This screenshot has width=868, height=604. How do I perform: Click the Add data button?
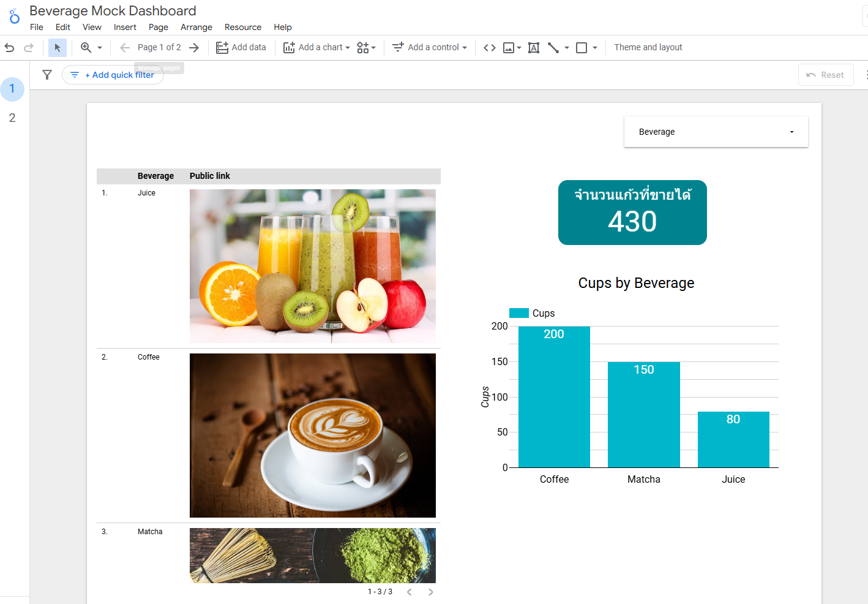coord(241,48)
